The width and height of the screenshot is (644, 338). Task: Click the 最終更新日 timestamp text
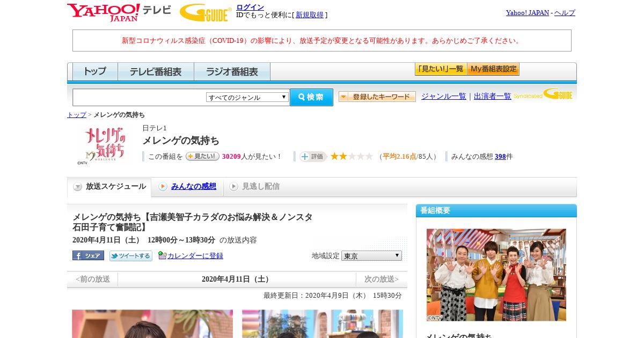(333, 296)
